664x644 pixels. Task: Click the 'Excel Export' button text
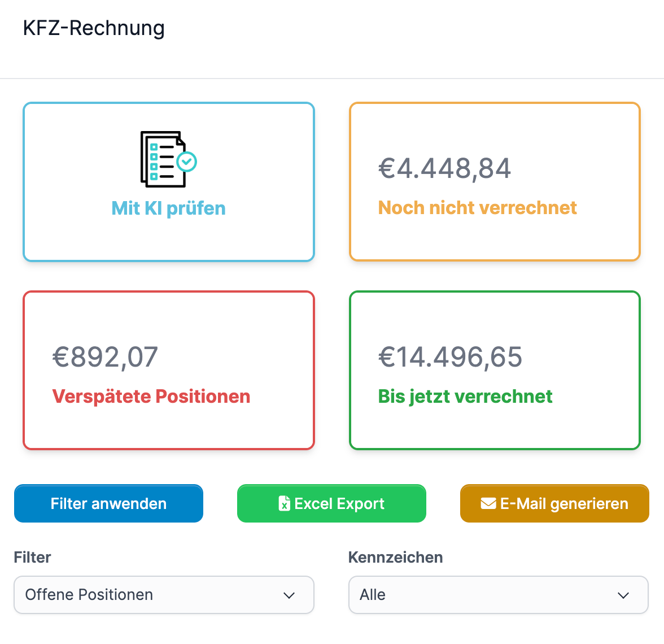pyautogui.click(x=339, y=503)
